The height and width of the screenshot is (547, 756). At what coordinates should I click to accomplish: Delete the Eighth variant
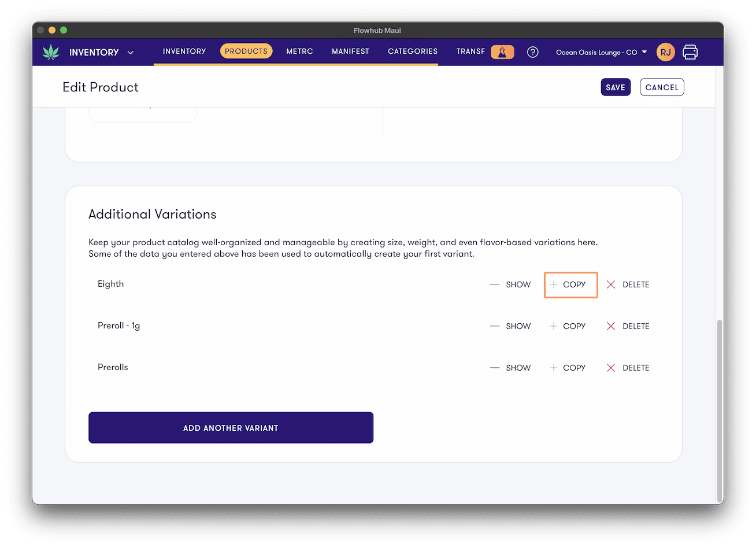coord(628,284)
